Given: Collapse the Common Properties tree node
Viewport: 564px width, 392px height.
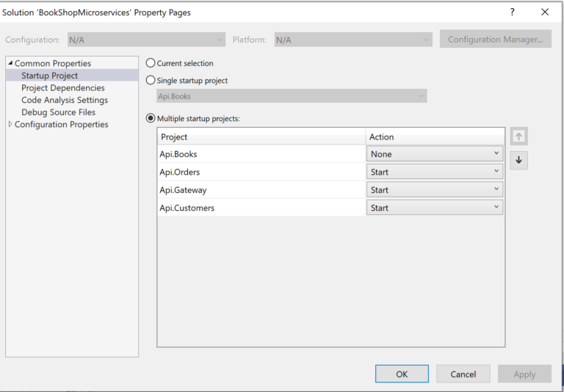Looking at the screenshot, I should [10, 63].
